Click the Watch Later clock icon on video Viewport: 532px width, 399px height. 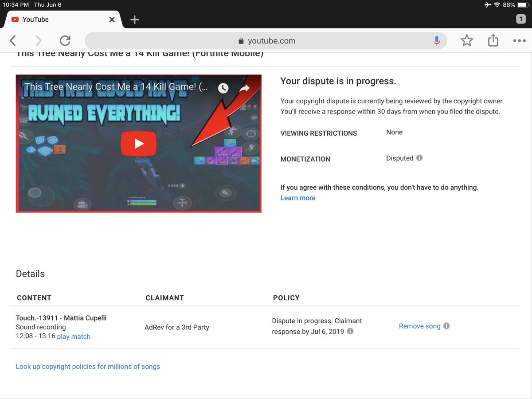point(223,88)
